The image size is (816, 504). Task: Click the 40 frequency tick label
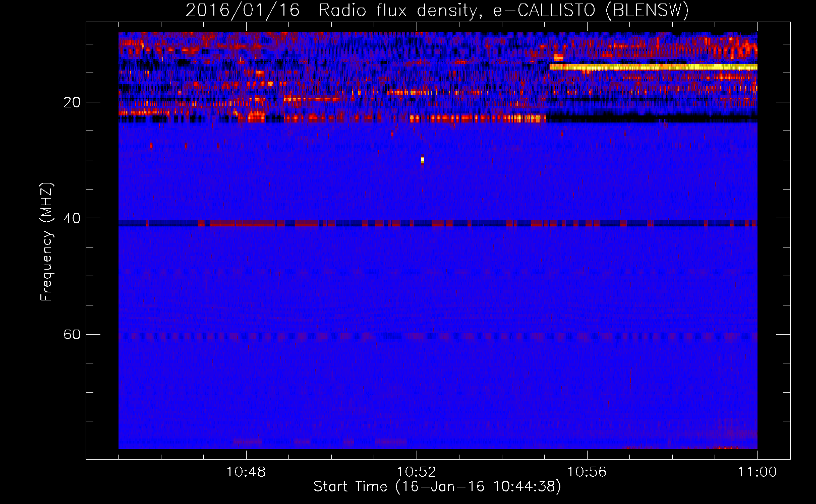(72, 218)
